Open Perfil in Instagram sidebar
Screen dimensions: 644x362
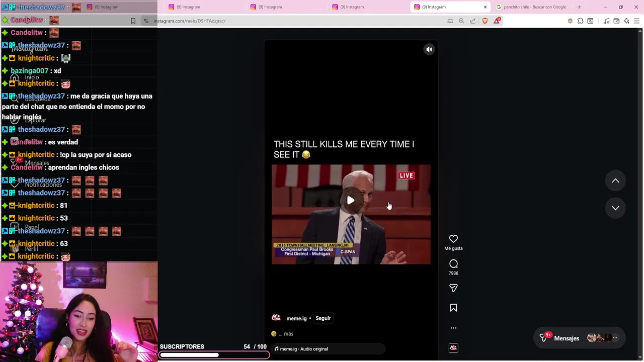coord(31,249)
